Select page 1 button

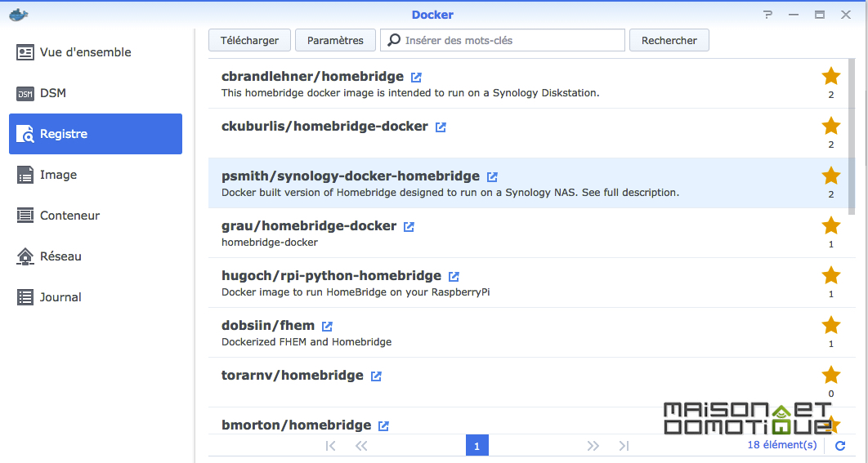pyautogui.click(x=477, y=445)
